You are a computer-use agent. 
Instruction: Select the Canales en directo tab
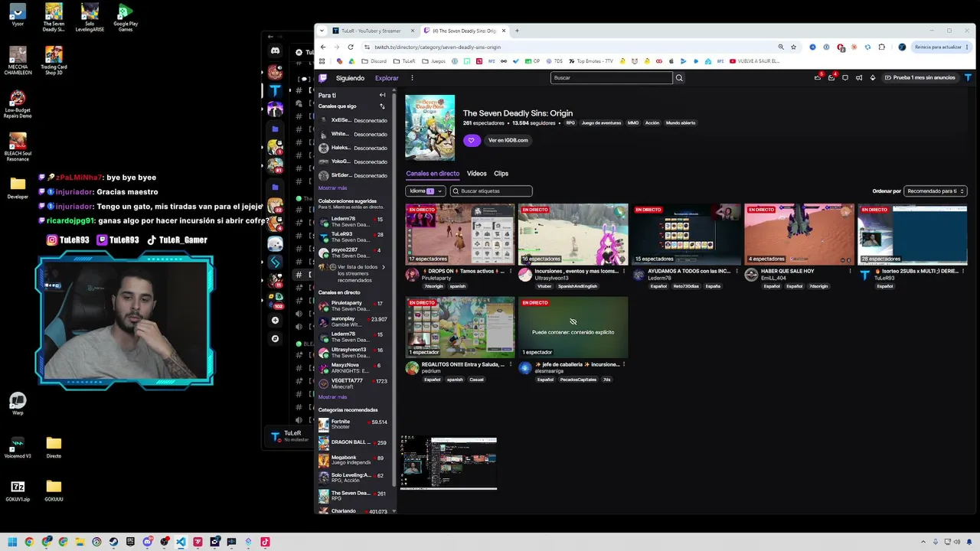pos(433,174)
